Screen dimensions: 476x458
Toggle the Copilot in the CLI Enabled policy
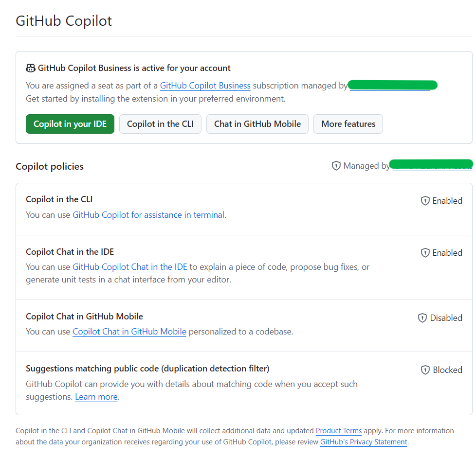coord(441,200)
